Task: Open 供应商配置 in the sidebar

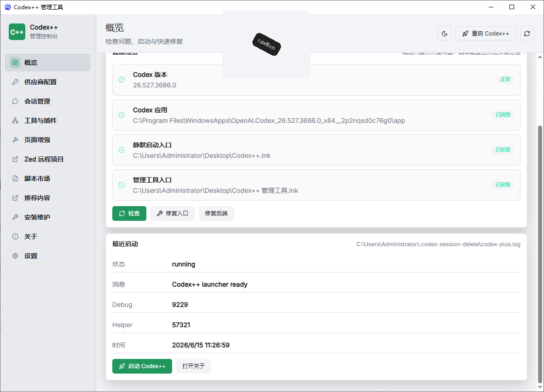Action: click(x=47, y=82)
